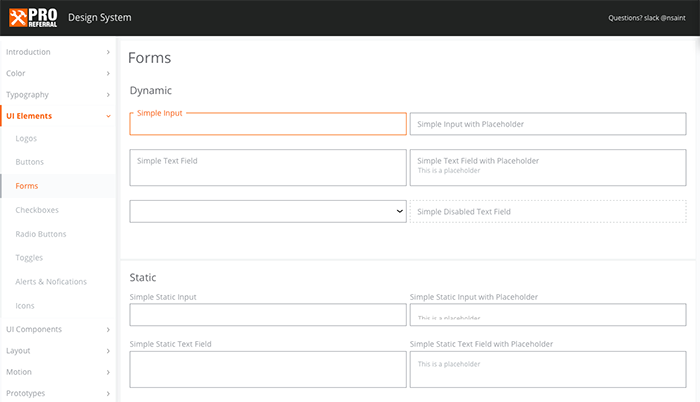700x402 pixels.
Task: Open the Color menu item
Action: pos(58,73)
